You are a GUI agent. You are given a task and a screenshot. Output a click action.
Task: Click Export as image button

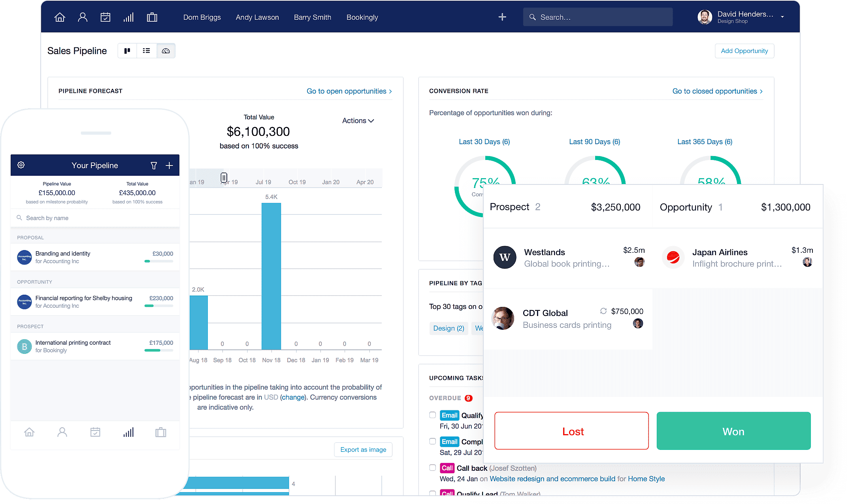pyautogui.click(x=363, y=450)
